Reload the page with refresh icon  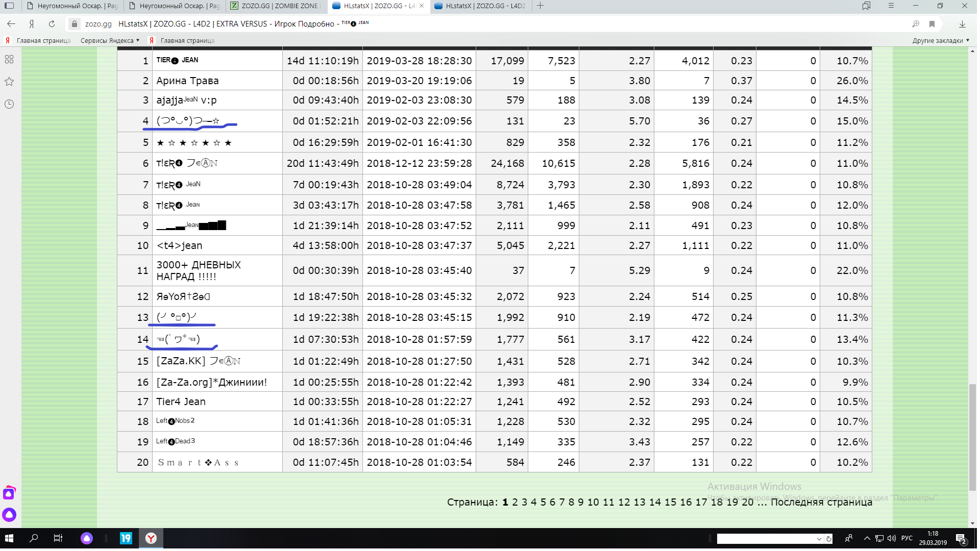(52, 24)
